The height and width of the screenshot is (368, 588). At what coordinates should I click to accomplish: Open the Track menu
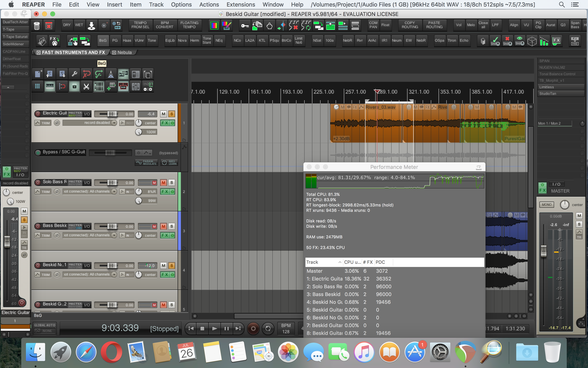click(156, 4)
